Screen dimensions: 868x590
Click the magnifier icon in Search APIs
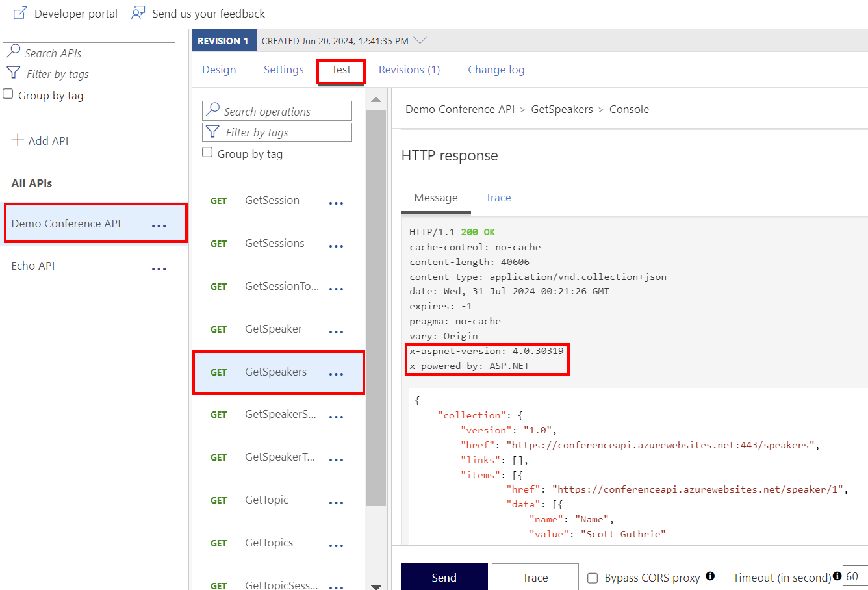click(14, 51)
